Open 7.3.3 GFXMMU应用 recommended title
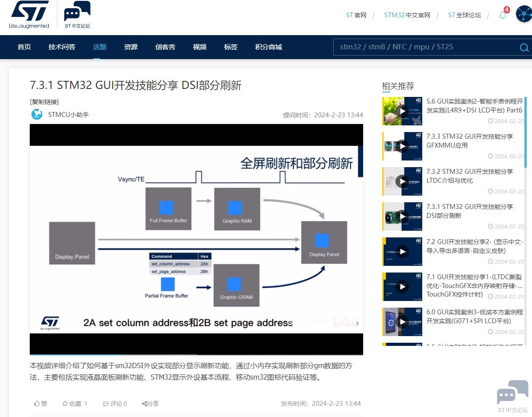Viewport: 532px width, 417px height. point(470,141)
